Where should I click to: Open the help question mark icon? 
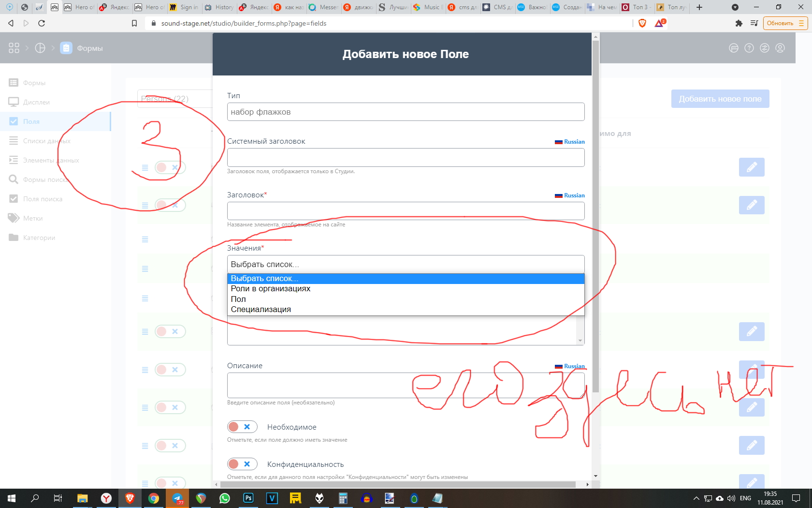point(749,48)
